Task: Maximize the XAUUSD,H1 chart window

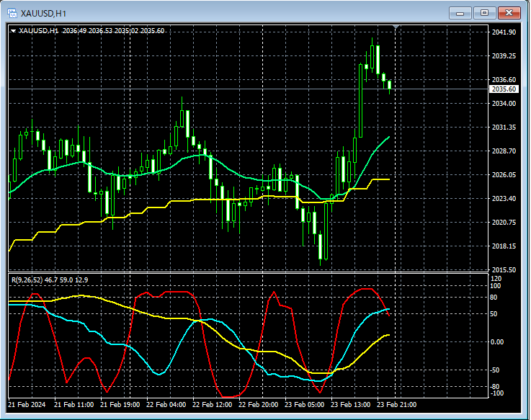Action: tap(484, 12)
